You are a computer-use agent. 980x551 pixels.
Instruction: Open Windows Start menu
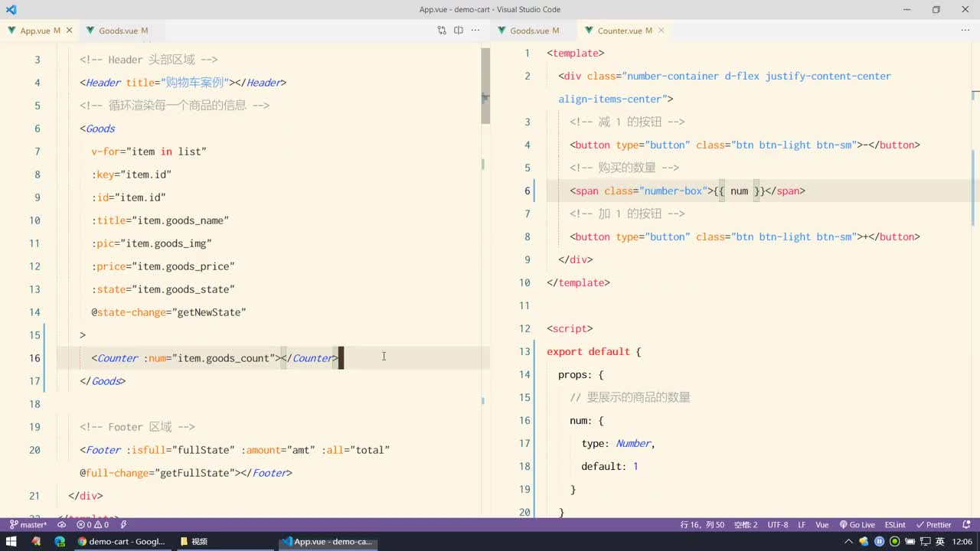click(11, 541)
